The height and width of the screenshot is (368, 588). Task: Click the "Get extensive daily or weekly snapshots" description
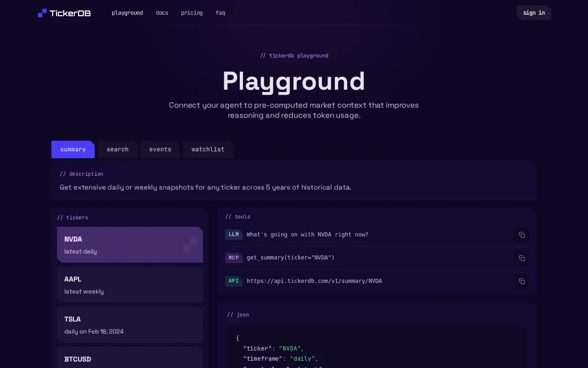[205, 187]
